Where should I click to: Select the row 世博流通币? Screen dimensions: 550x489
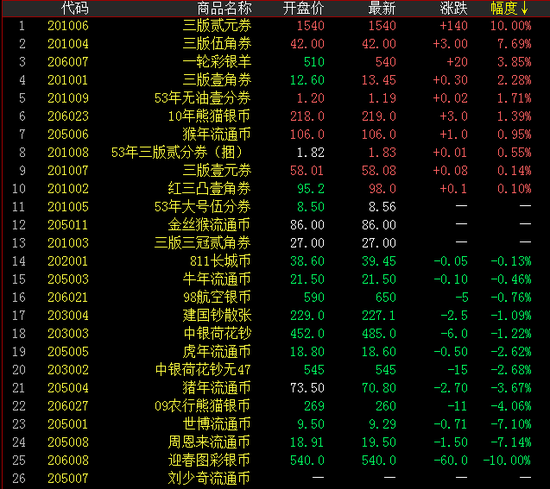[x=276, y=424]
